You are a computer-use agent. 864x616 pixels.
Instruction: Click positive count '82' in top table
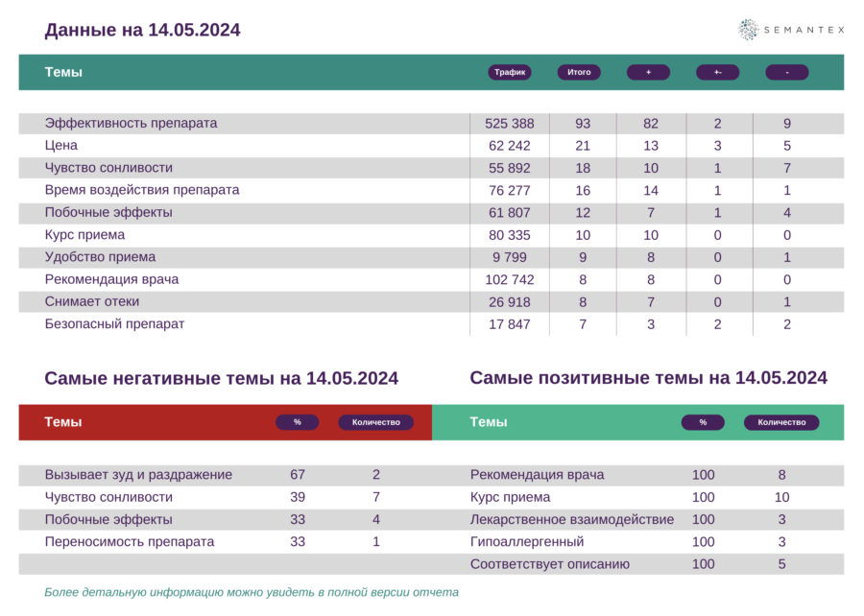[x=651, y=124]
